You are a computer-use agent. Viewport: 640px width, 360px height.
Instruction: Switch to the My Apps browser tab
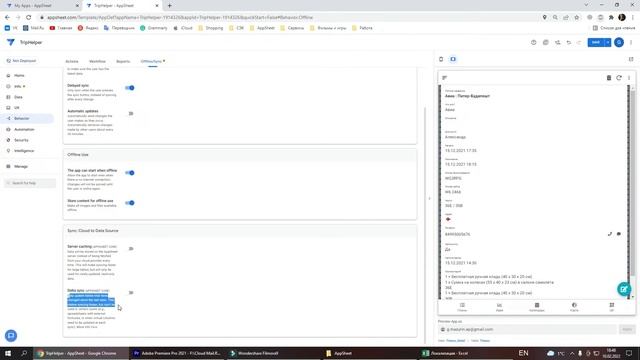(42, 6)
